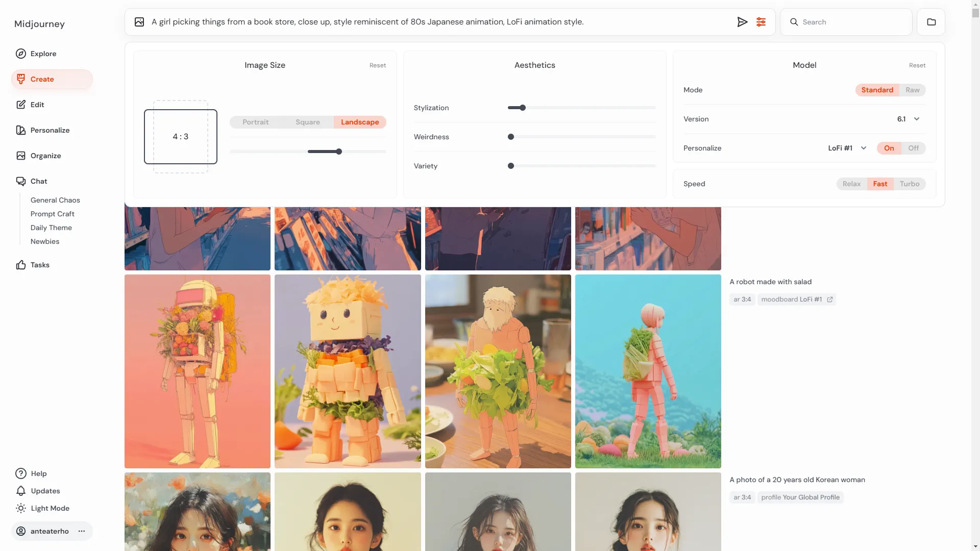Click the Stylization slider handle
980x551 pixels.
click(x=523, y=108)
